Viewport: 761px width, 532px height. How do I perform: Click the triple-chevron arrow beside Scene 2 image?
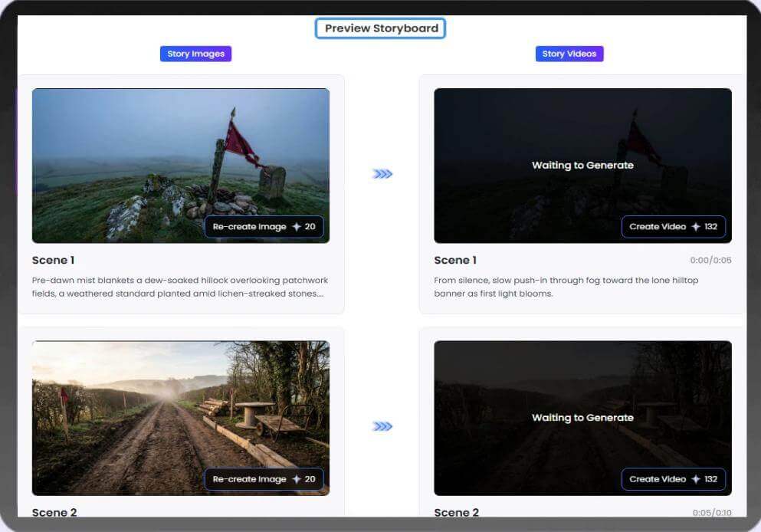click(382, 426)
